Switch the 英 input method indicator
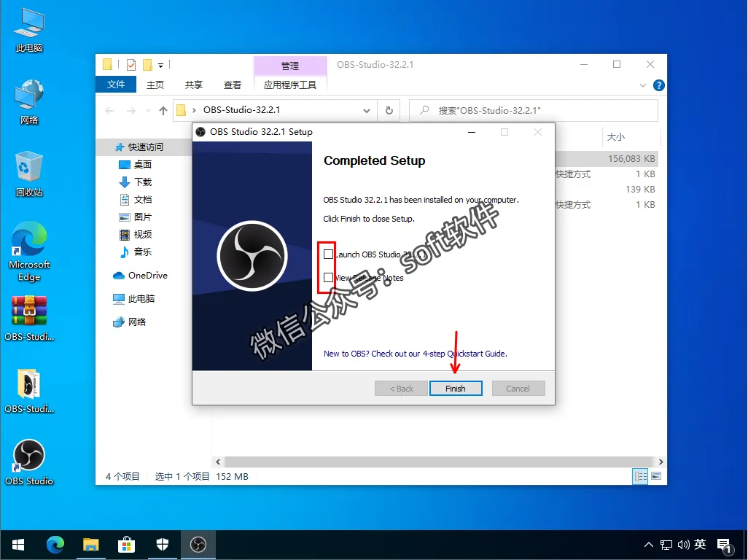 701,544
